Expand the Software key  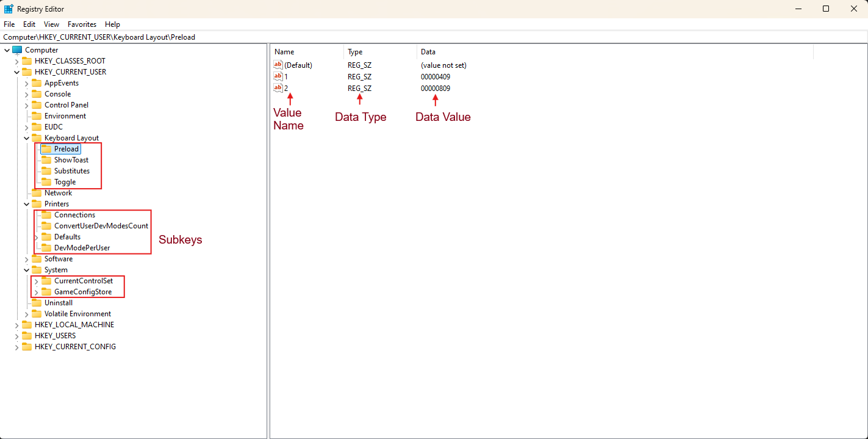pyautogui.click(x=26, y=259)
